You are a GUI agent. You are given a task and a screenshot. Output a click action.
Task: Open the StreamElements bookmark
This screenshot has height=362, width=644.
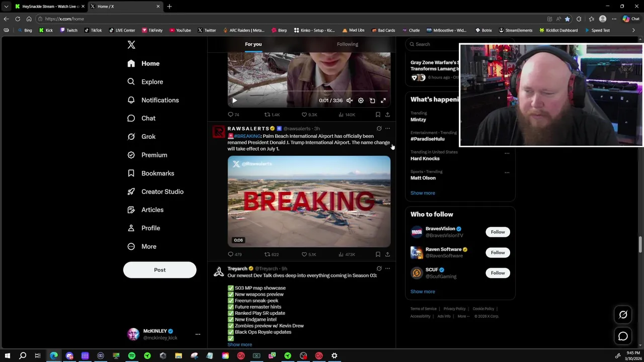point(515,30)
